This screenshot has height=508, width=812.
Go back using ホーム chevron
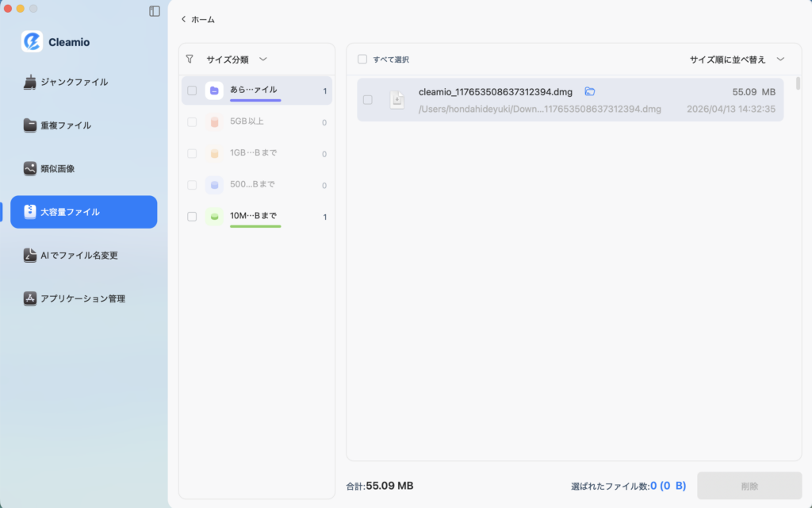[184, 19]
